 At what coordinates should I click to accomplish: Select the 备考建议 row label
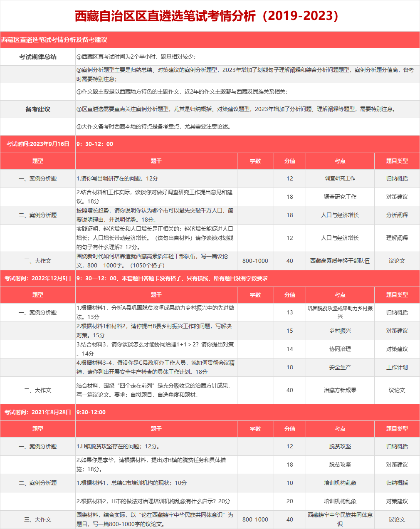38,109
